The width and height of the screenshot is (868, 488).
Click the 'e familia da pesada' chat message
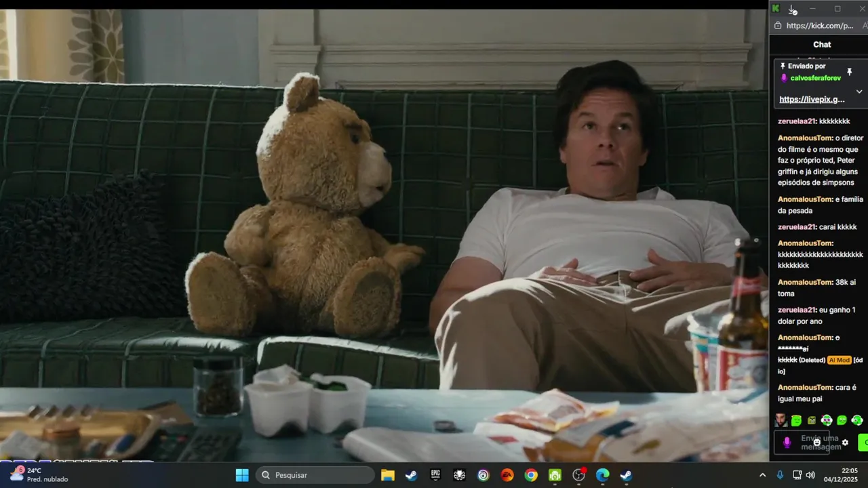tap(821, 205)
